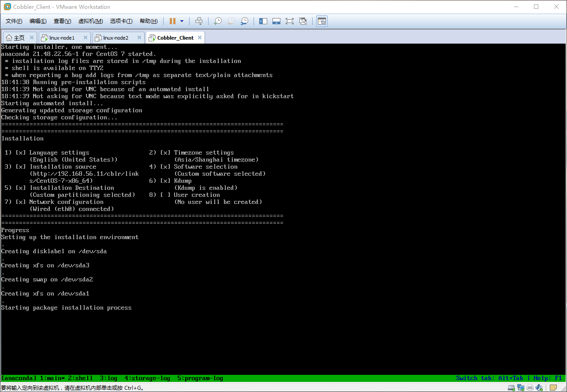Click the network adapter status icon
This screenshot has width=567, height=392.
pyautogui.click(x=521, y=388)
